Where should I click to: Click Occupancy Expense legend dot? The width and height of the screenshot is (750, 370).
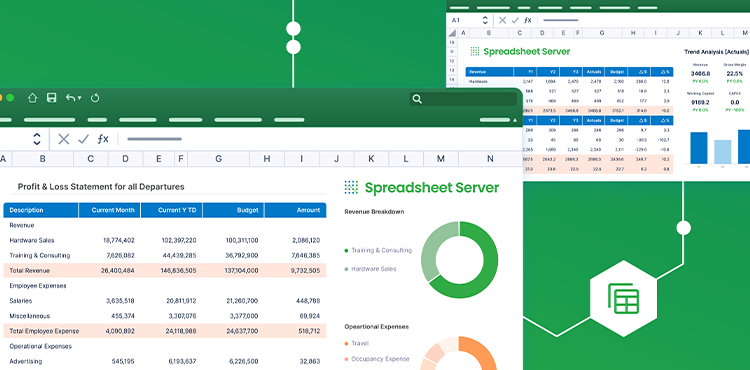346,359
